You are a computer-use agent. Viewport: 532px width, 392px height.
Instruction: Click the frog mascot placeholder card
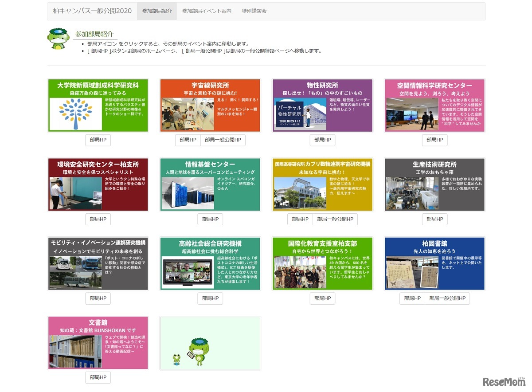pos(210,343)
